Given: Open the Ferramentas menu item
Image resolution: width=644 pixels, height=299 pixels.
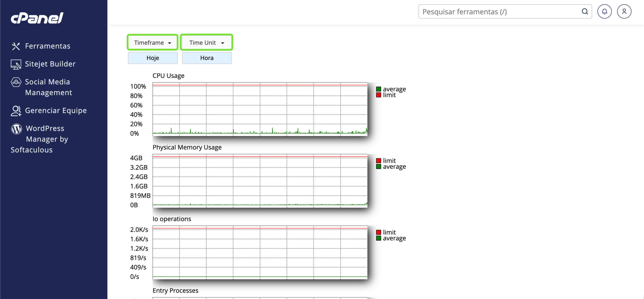Looking at the screenshot, I should [x=48, y=46].
